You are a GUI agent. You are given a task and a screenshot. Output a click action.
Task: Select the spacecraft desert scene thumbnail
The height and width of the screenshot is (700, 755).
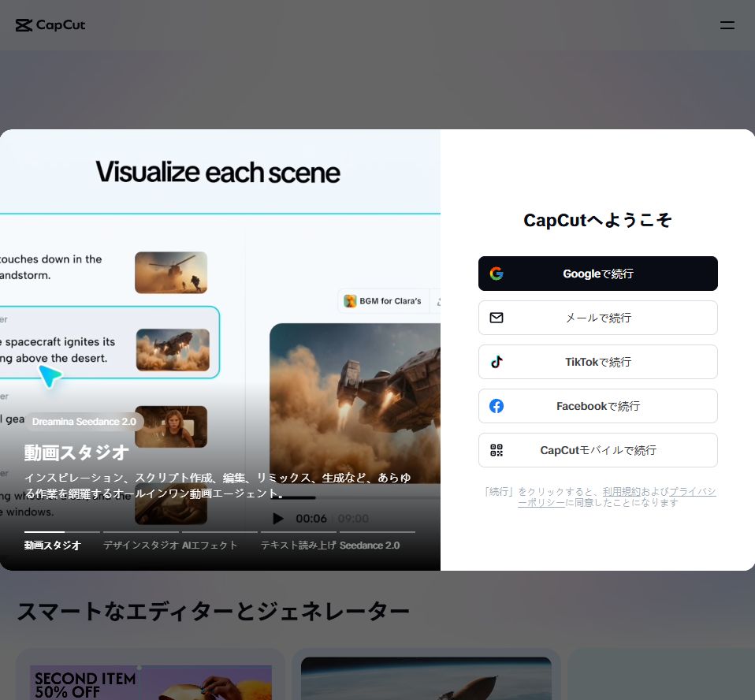tap(173, 350)
